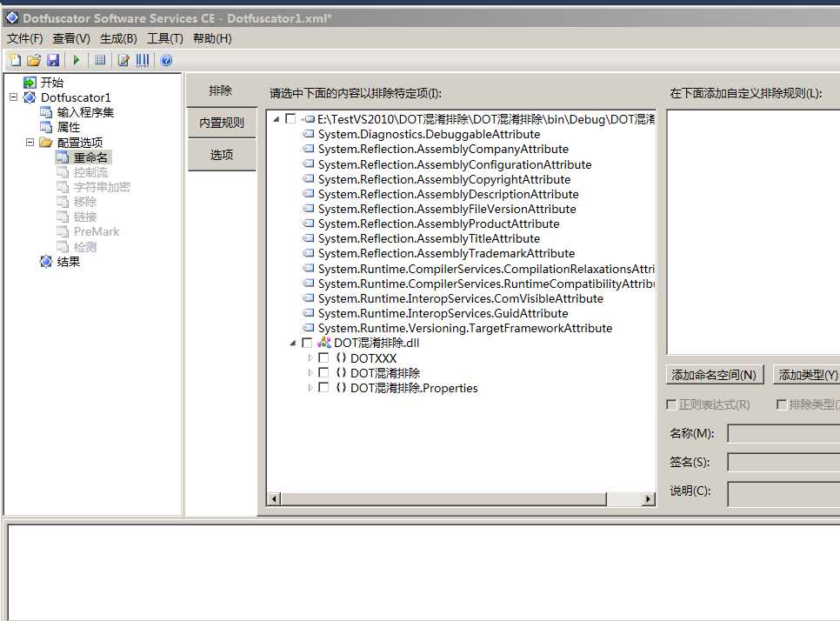Open the 文件(F) menu
This screenshot has width=840, height=621.
(x=24, y=38)
